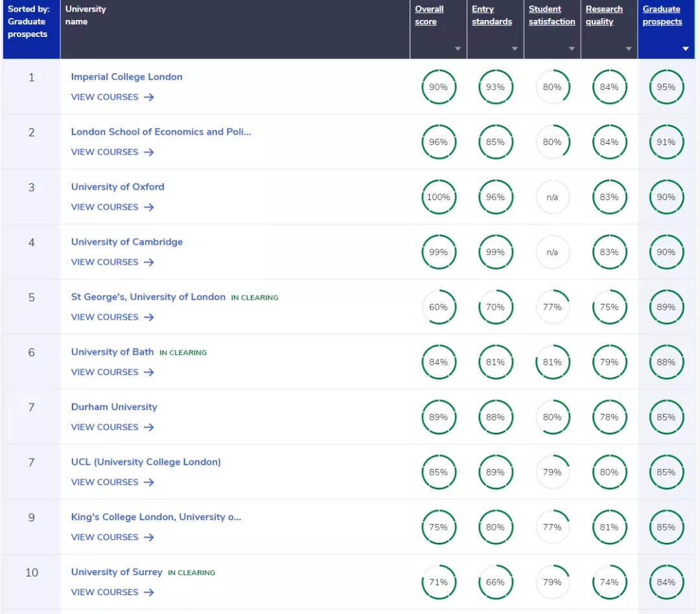Open the University of Oxford link
Viewport: 700px width, 614px height.
pos(117,187)
